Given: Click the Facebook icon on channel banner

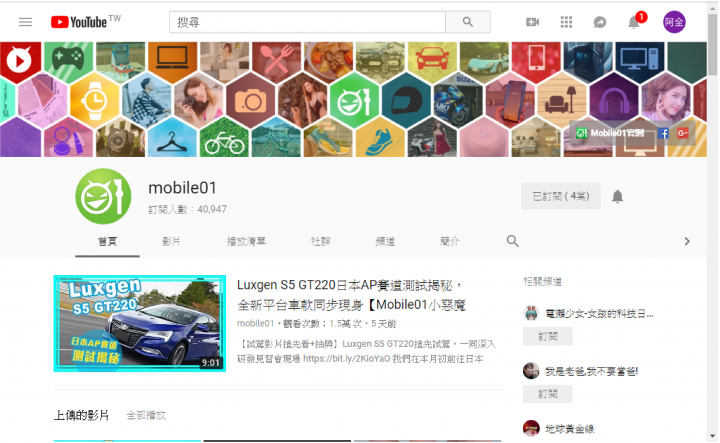Looking at the screenshot, I should coord(663,133).
